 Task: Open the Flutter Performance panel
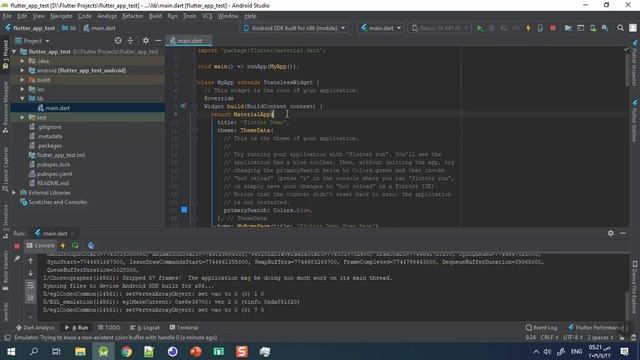point(596,327)
